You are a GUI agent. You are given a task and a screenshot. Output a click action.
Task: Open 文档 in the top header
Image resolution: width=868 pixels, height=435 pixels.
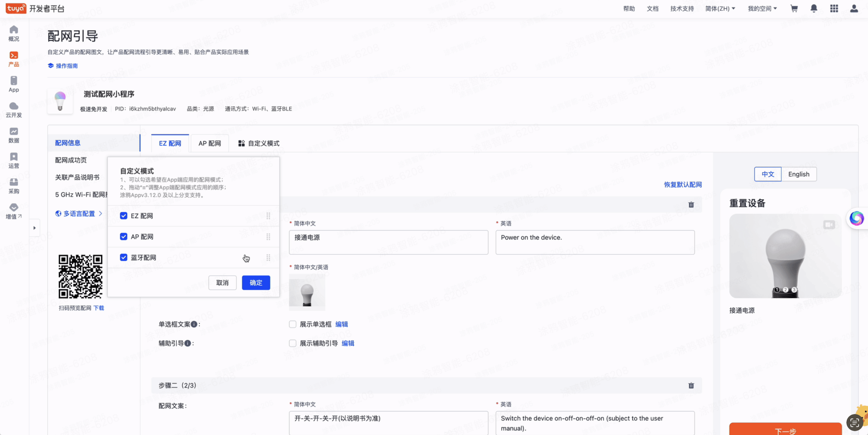(653, 9)
